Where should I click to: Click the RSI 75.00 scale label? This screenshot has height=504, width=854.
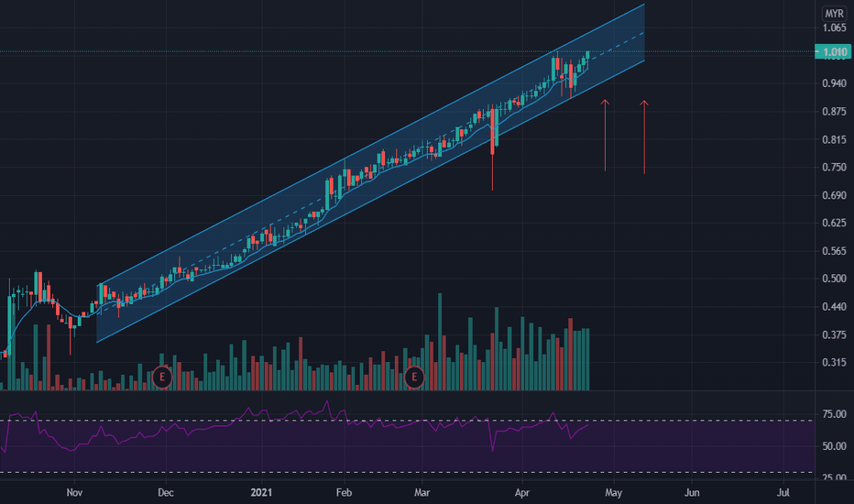tap(835, 414)
